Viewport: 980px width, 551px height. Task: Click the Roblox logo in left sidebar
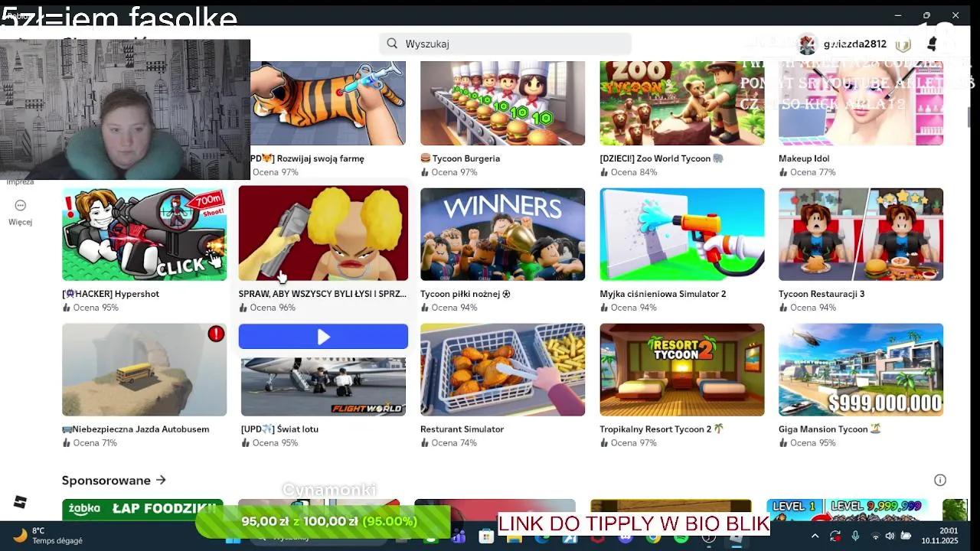(21, 502)
